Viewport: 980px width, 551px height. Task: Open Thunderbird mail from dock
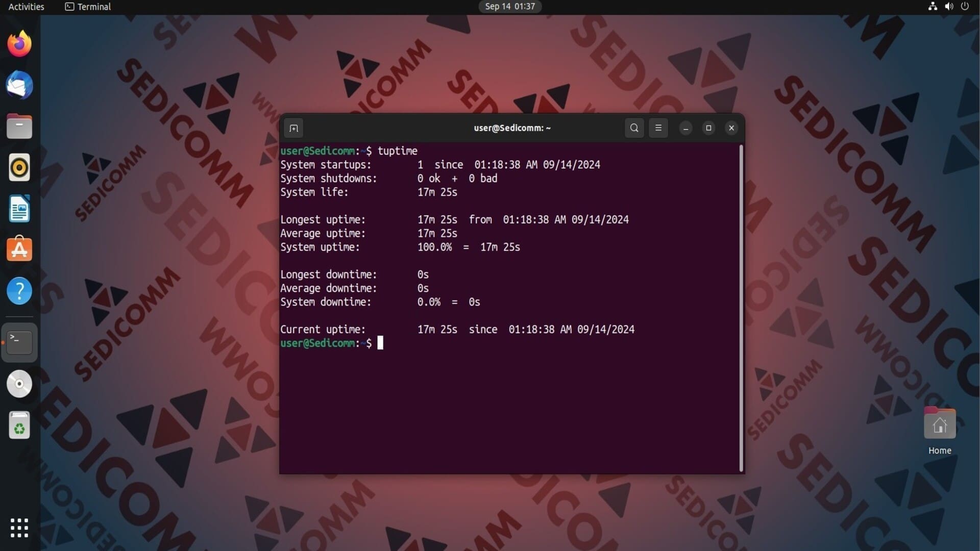19,85
